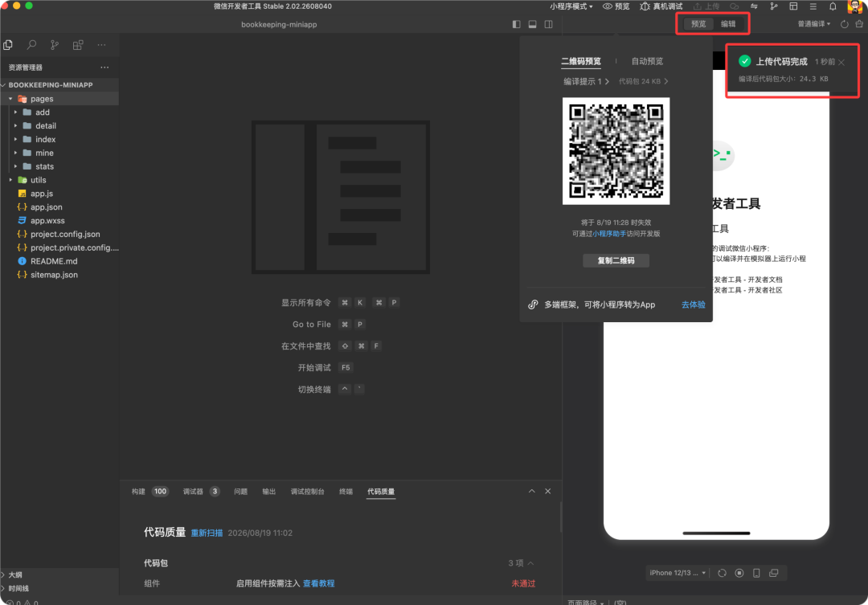
Task: Toggle the right split layout icon
Action: point(548,24)
